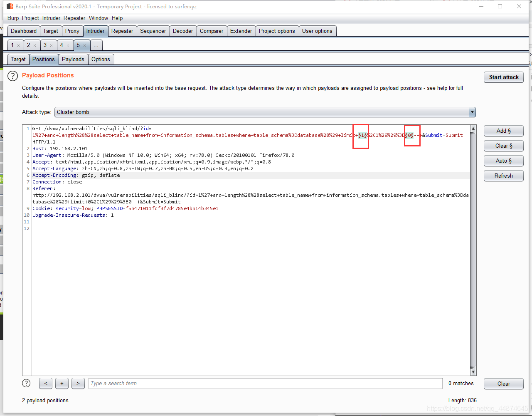
Task: Switch to the Repeater tab
Action: tap(122, 31)
